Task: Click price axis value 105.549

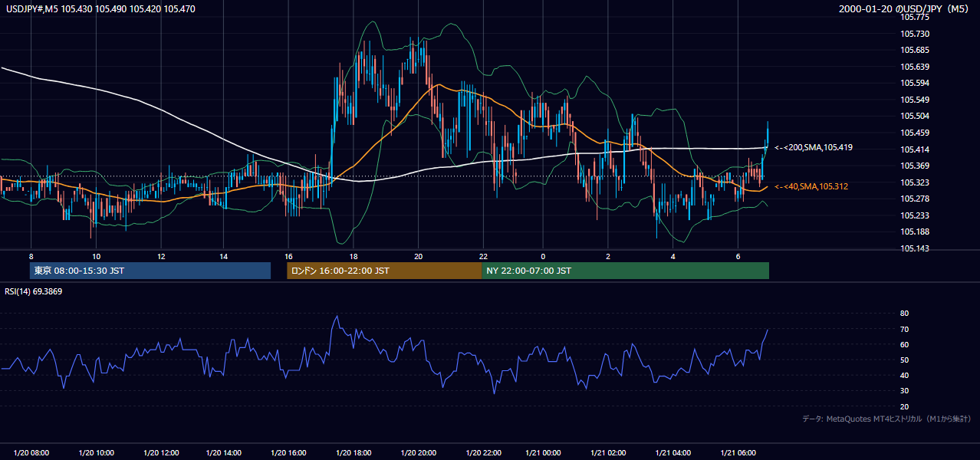Action: point(915,100)
